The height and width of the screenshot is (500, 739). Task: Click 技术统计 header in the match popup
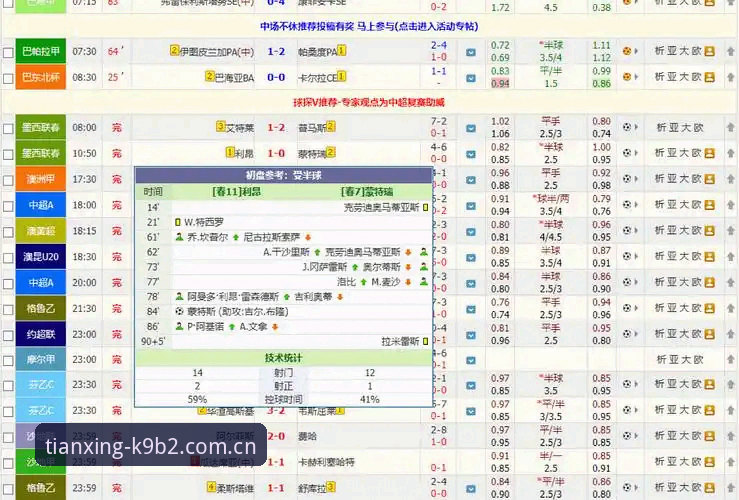[x=283, y=358]
